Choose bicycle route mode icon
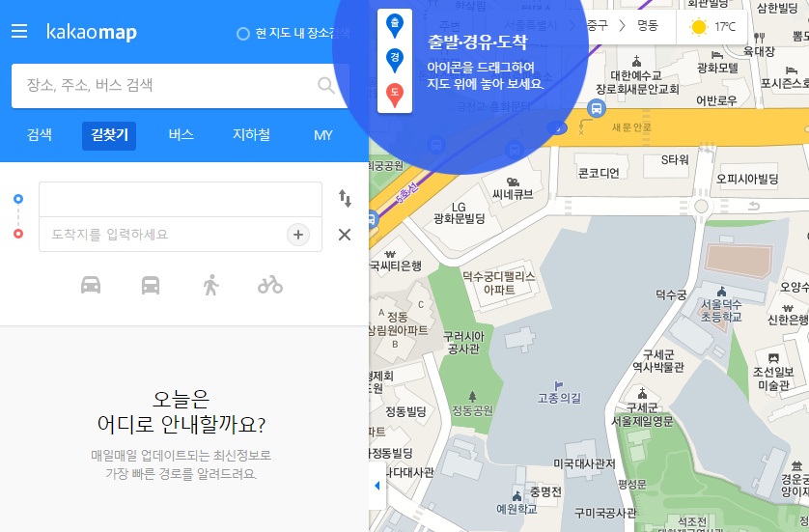The height and width of the screenshot is (532, 809). point(270,285)
